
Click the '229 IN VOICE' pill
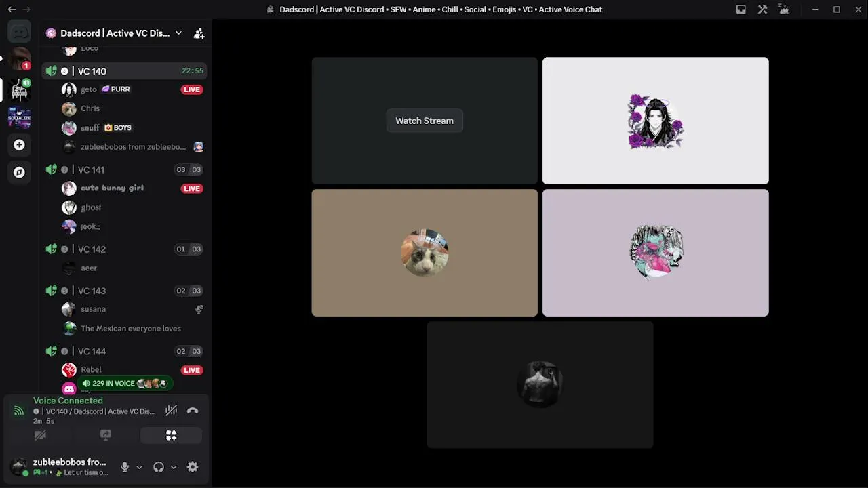click(x=125, y=384)
